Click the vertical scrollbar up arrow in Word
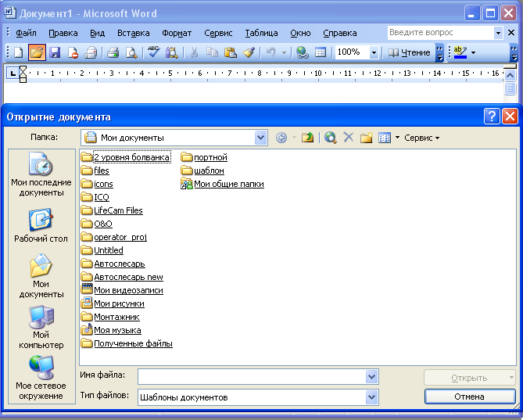This screenshot has width=523, height=420. point(510,76)
